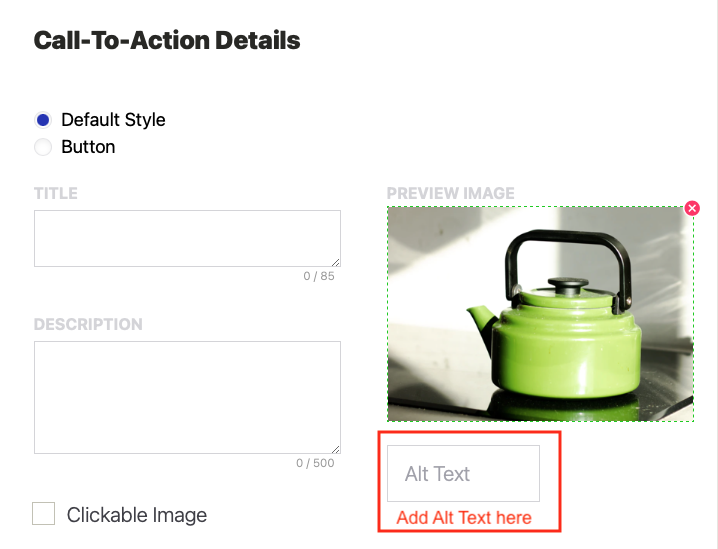Screen dimensions: 718x549
Task: Enable the Clickable Image checkbox
Action: point(44,514)
